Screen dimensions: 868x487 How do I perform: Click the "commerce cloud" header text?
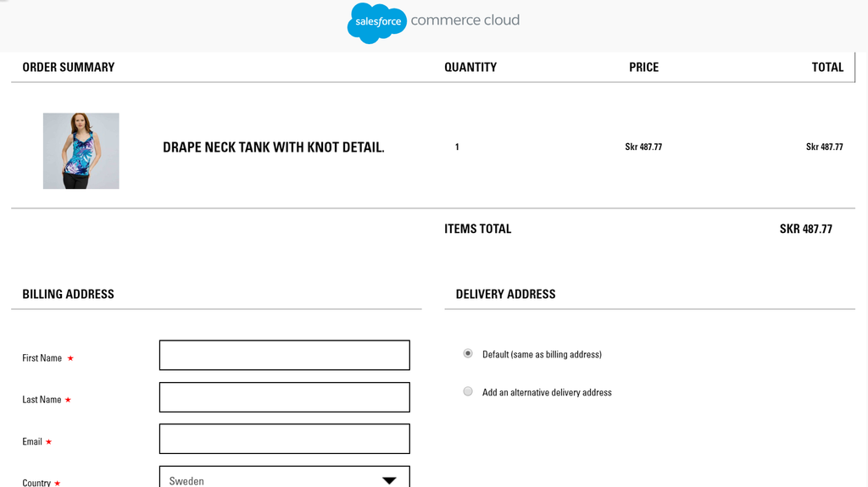(465, 20)
